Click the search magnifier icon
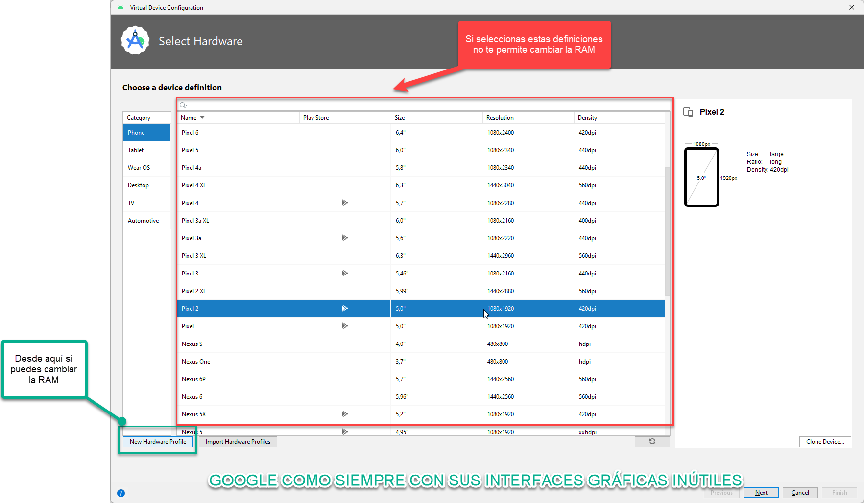 click(x=183, y=105)
